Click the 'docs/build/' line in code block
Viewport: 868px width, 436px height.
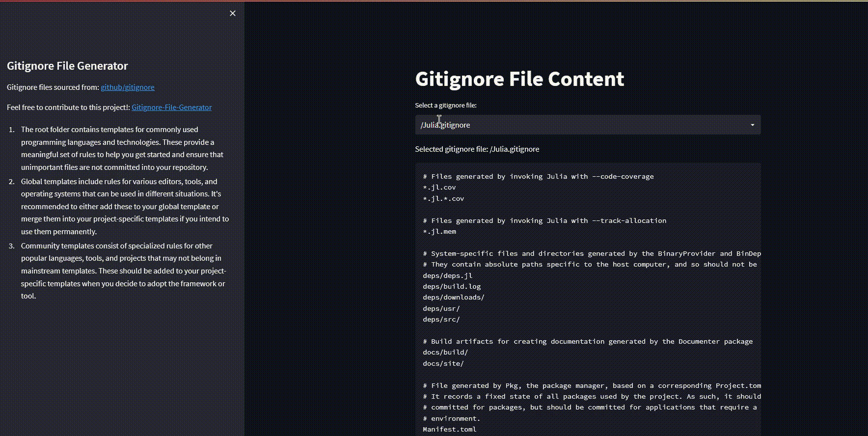click(445, 353)
